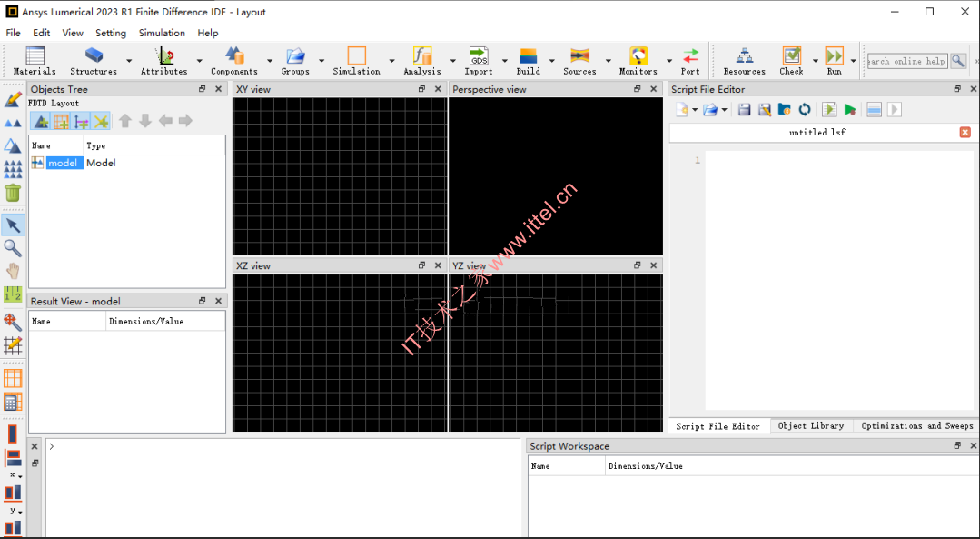Image resolution: width=980 pixels, height=539 pixels.
Task: Open the Edit menu
Action: (41, 33)
